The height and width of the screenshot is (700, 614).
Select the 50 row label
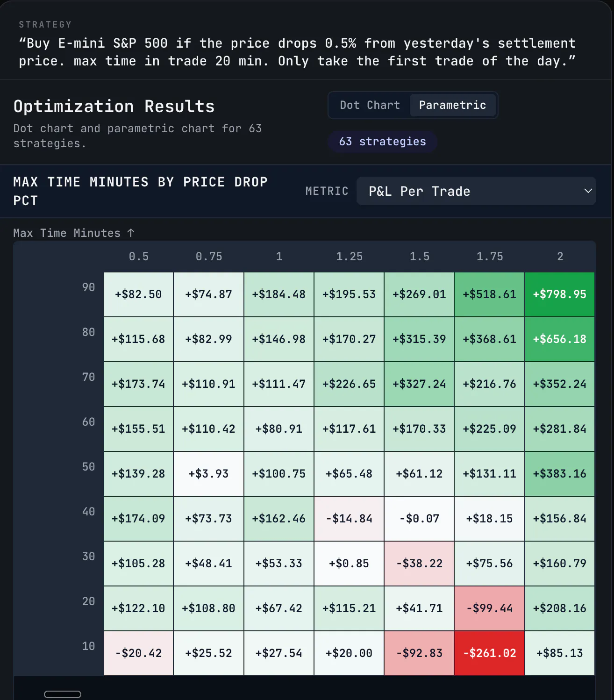[x=88, y=467]
